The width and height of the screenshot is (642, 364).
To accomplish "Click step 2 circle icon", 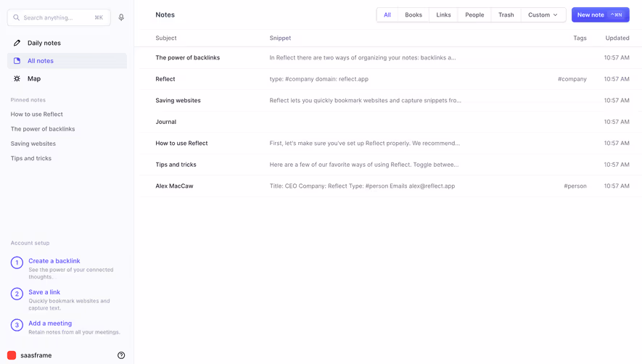I will click(17, 294).
